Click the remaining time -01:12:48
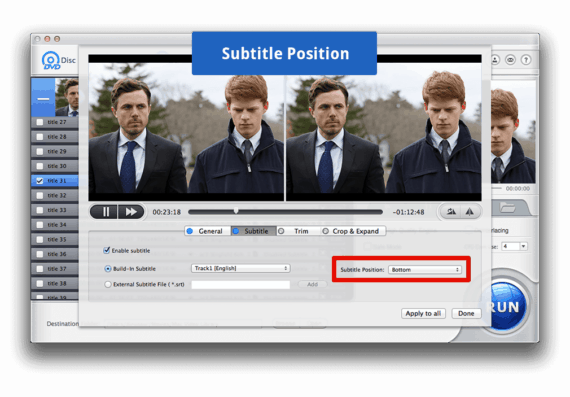The height and width of the screenshot is (397, 570). [x=409, y=212]
